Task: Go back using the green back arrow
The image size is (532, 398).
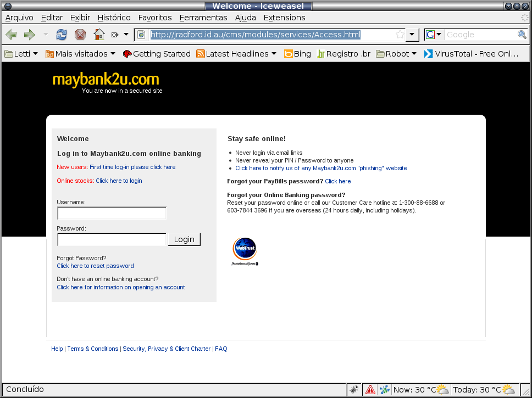Action: (x=11, y=35)
